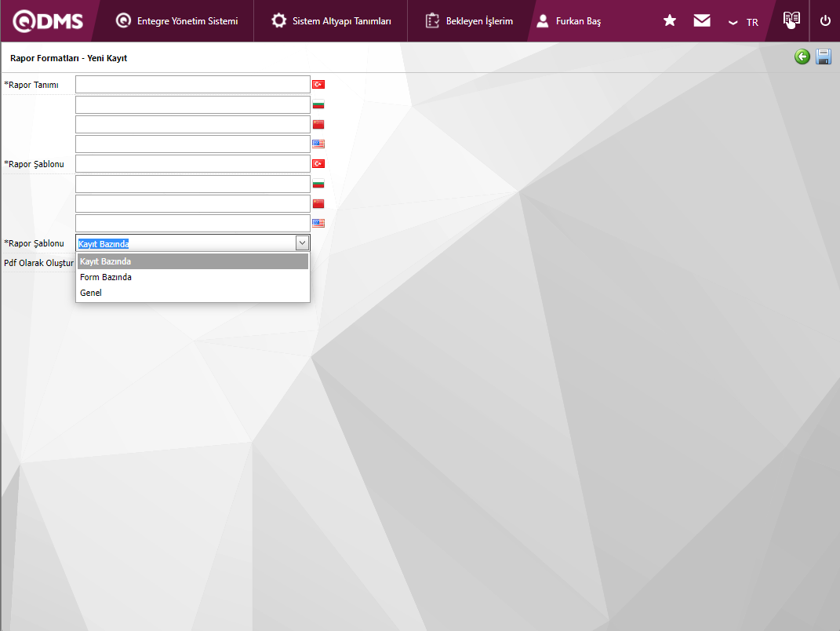Open the mail envelope icon

(702, 20)
